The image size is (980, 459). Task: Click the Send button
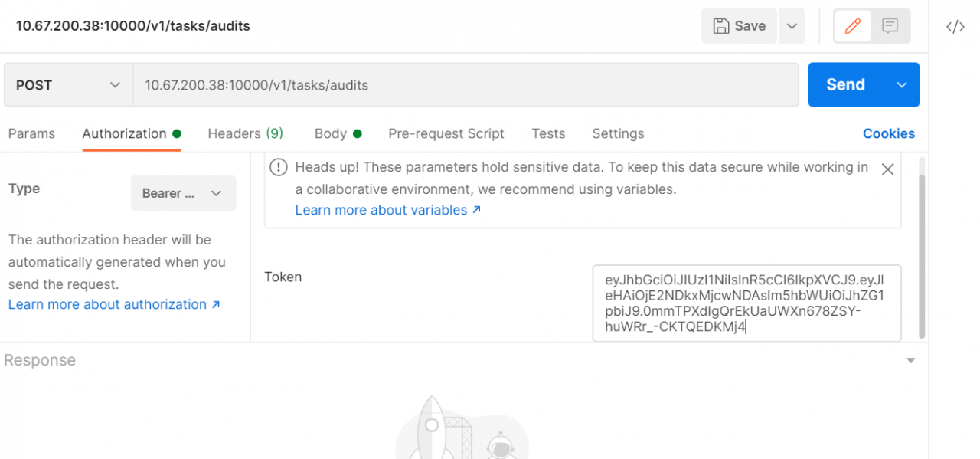[846, 85]
